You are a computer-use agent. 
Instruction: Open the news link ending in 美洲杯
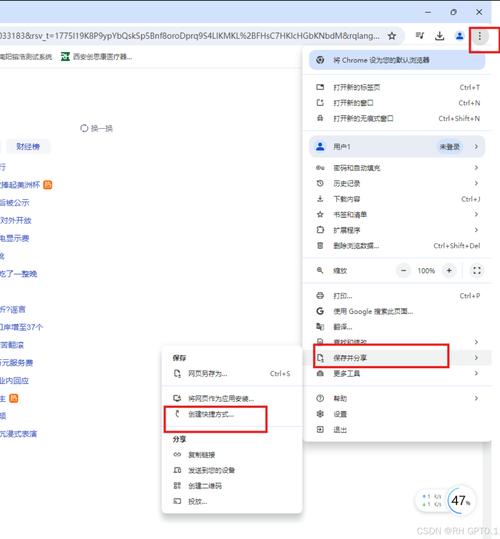(x=20, y=185)
